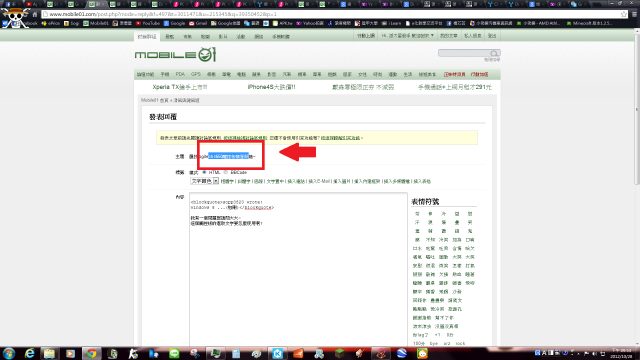This screenshot has width=640, height=360.
Task: Open the Mobile01 home breadcrumb link
Action: [x=154, y=100]
